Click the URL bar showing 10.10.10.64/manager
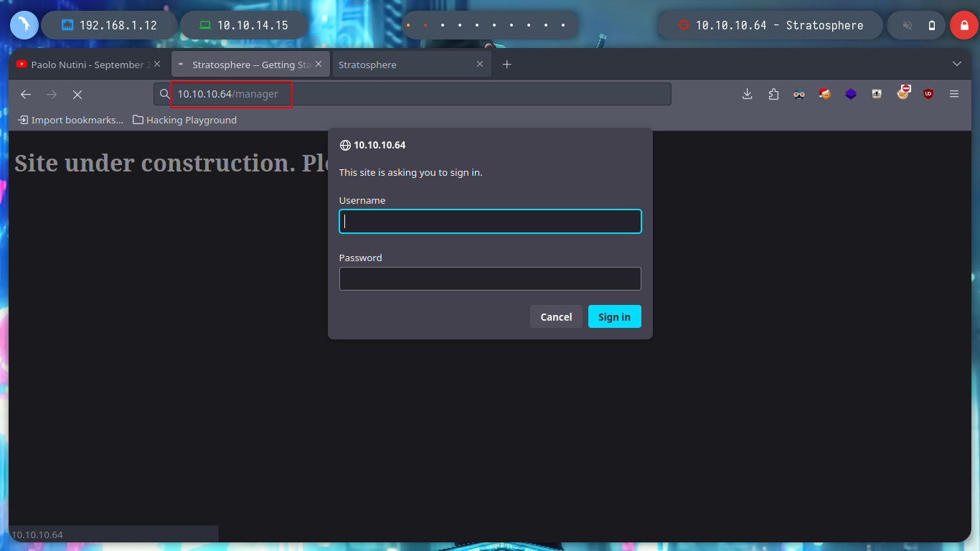The width and height of the screenshot is (980, 551). coord(413,94)
